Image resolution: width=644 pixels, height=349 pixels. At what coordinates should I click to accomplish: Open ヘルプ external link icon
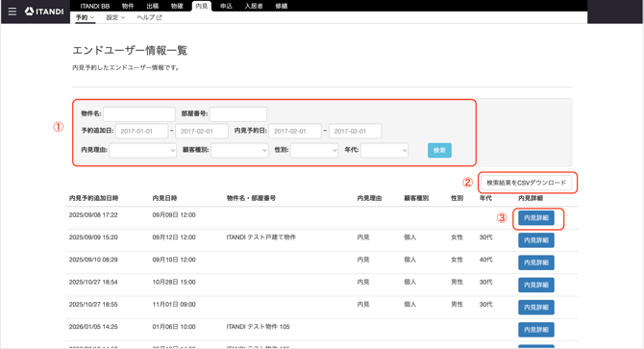(160, 17)
